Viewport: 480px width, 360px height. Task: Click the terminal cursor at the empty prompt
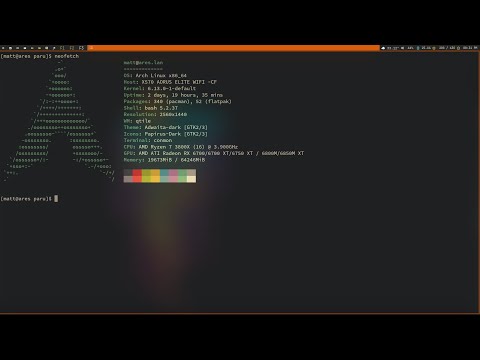coord(56,199)
